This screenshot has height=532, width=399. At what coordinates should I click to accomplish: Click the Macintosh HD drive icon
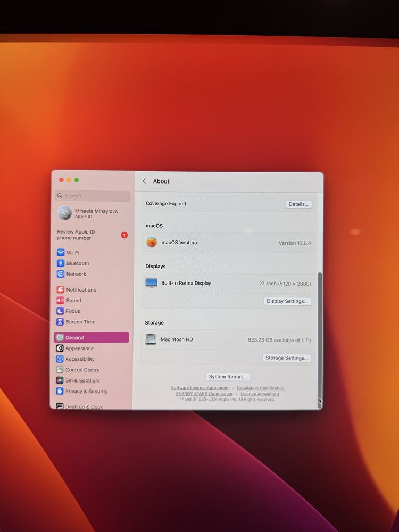(151, 339)
